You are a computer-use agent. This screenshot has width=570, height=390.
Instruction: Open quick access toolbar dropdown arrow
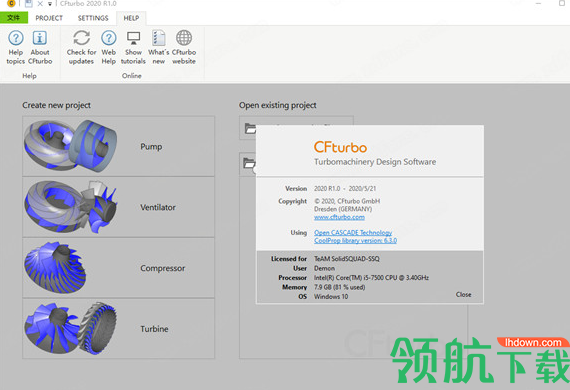(x=50, y=4)
